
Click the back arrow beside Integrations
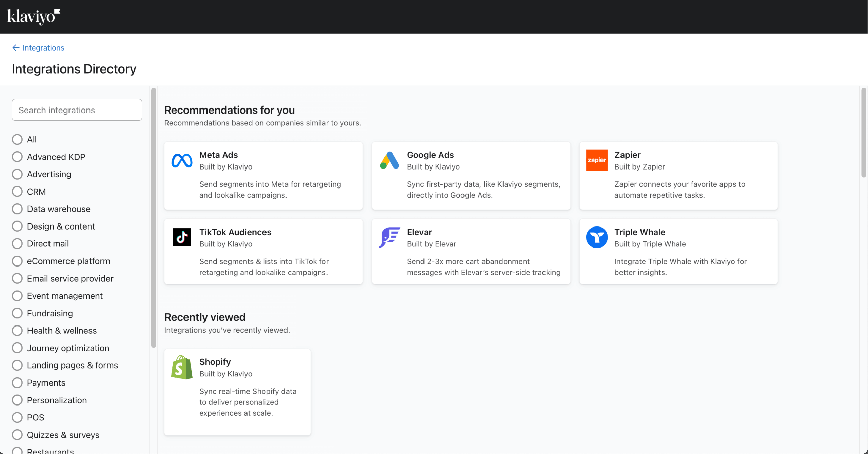click(16, 48)
